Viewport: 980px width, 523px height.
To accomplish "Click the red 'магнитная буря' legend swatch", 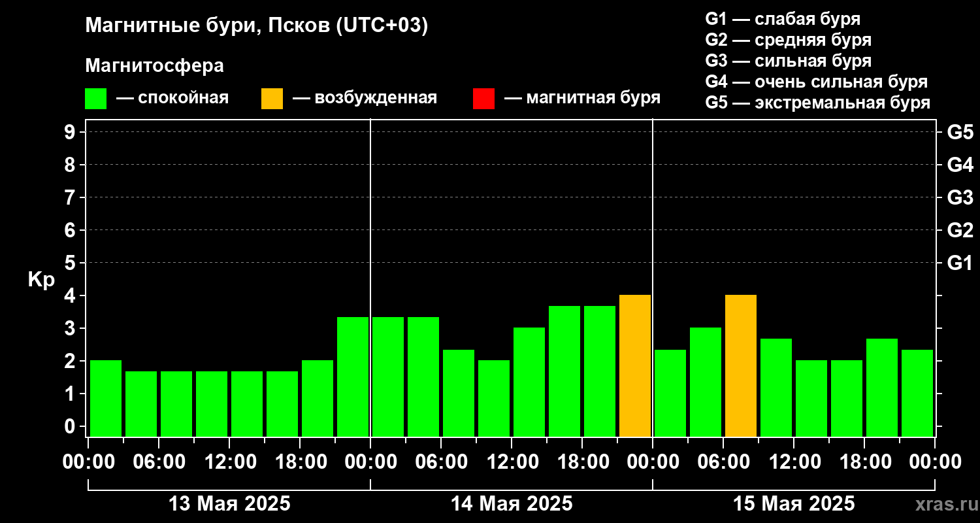I will [x=483, y=99].
